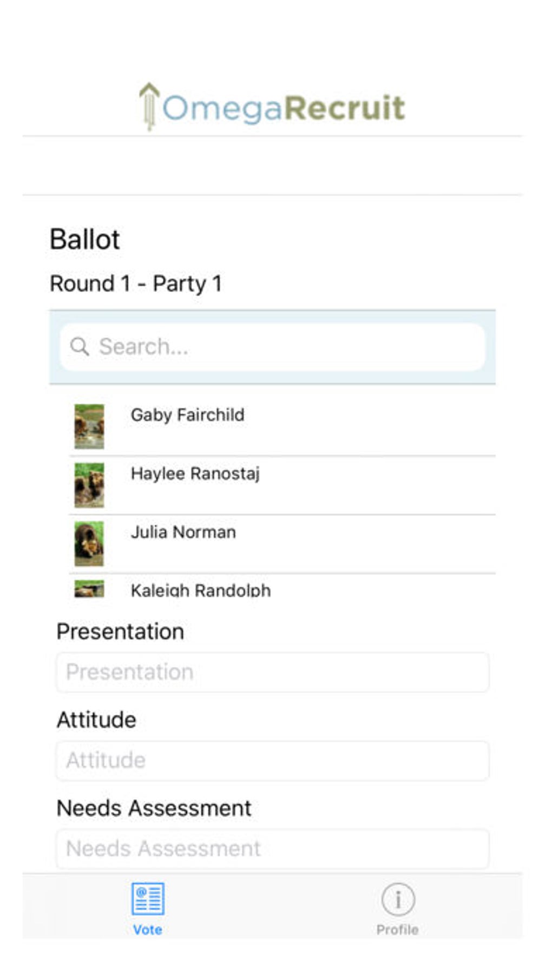
Task: Switch to the Profile tab label
Action: point(398,930)
